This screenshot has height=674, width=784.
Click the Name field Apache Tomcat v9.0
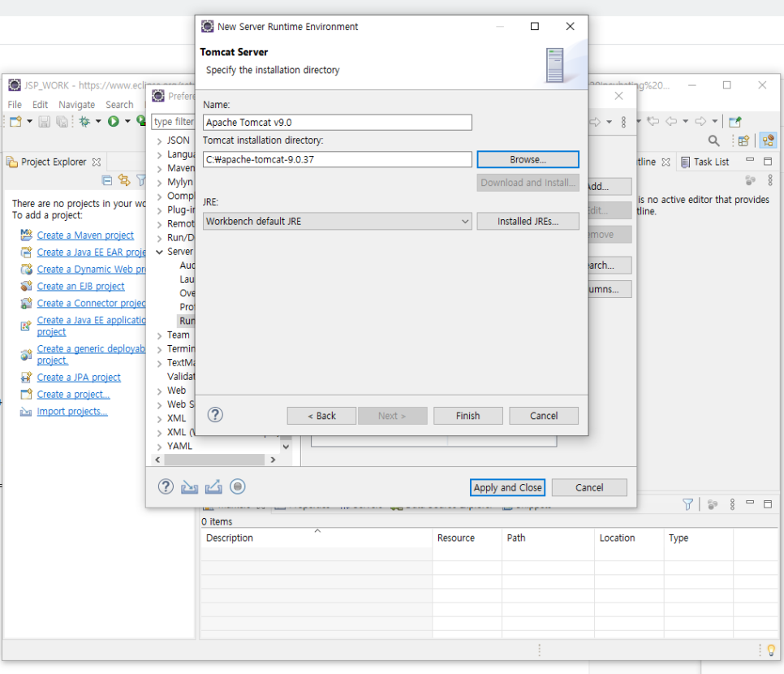coord(337,123)
